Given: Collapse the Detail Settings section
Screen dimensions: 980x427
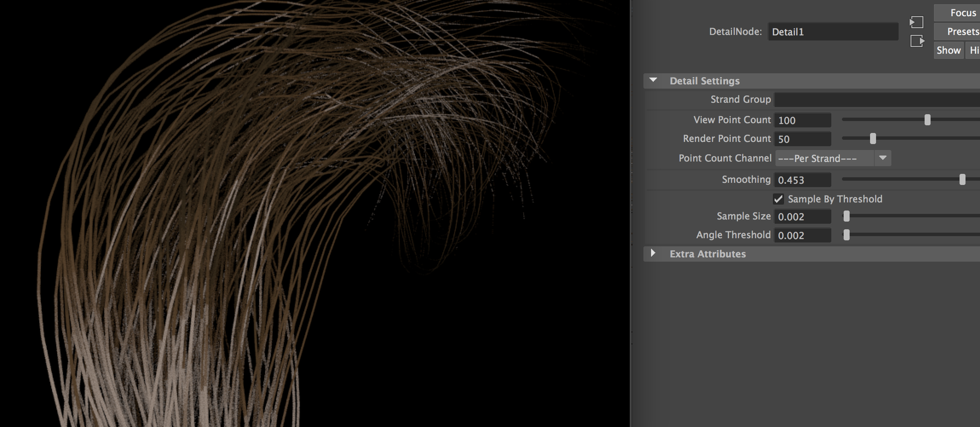Looking at the screenshot, I should pos(653,81).
